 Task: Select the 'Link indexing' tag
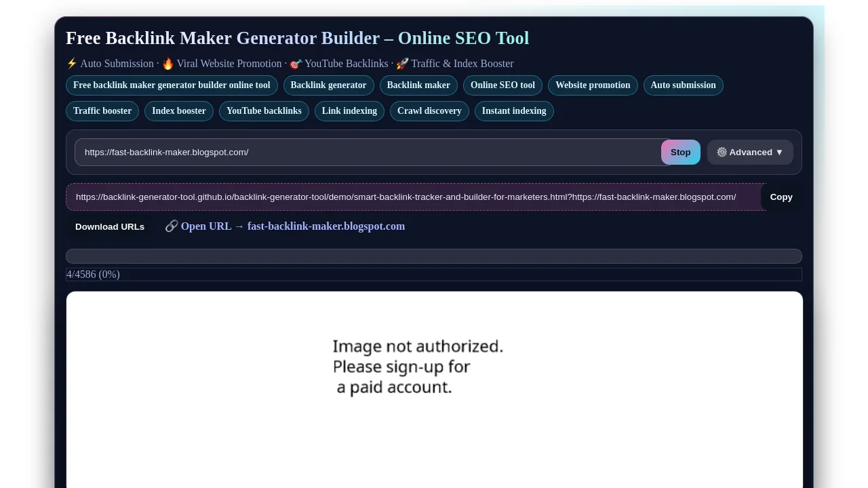pyautogui.click(x=349, y=111)
